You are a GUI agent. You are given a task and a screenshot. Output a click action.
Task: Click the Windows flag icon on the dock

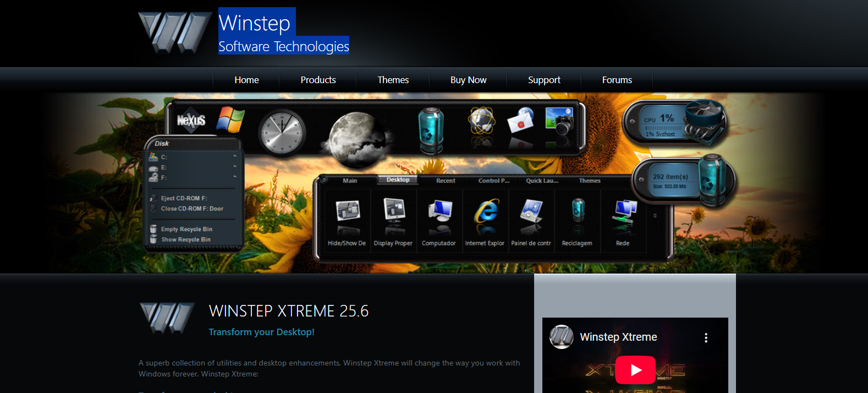coord(230,120)
